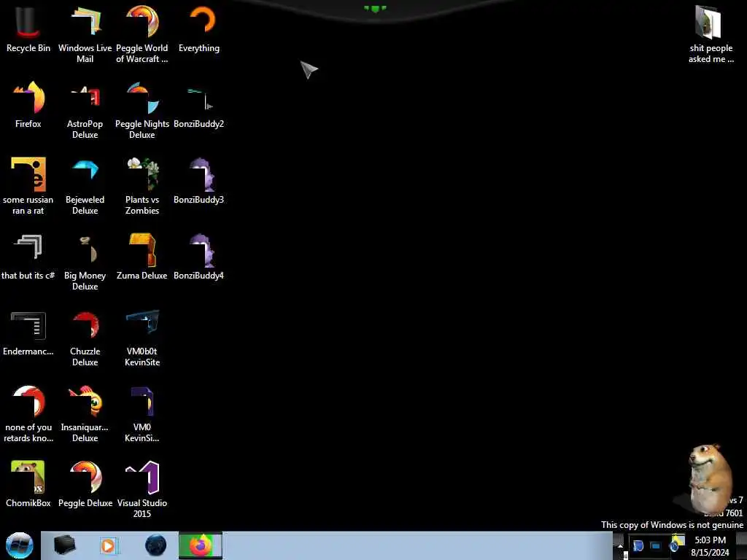
Task: Click the dark globe taskbar icon
Action: pos(155,545)
